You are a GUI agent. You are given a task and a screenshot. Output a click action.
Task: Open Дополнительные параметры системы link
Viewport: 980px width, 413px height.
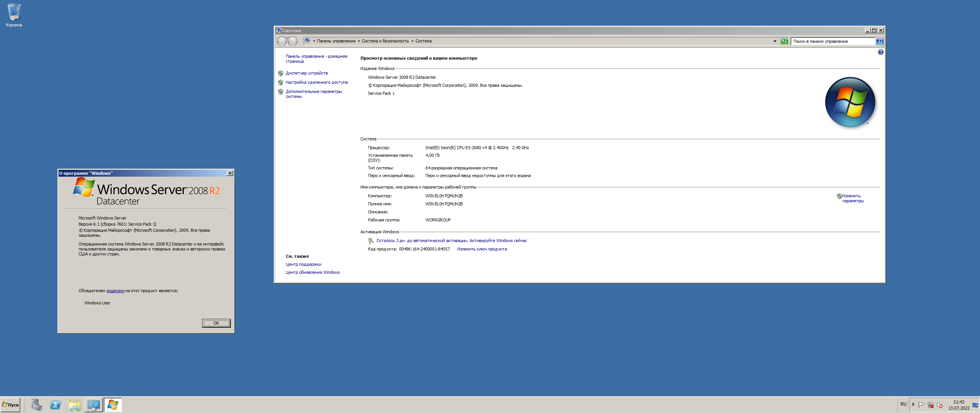point(314,94)
